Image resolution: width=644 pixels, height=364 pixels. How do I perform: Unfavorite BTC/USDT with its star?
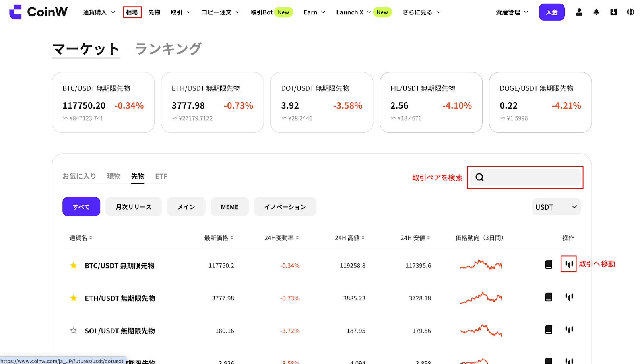(73, 265)
